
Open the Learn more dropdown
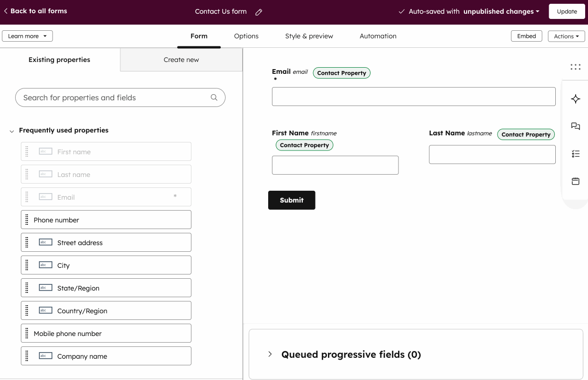pyautogui.click(x=27, y=36)
